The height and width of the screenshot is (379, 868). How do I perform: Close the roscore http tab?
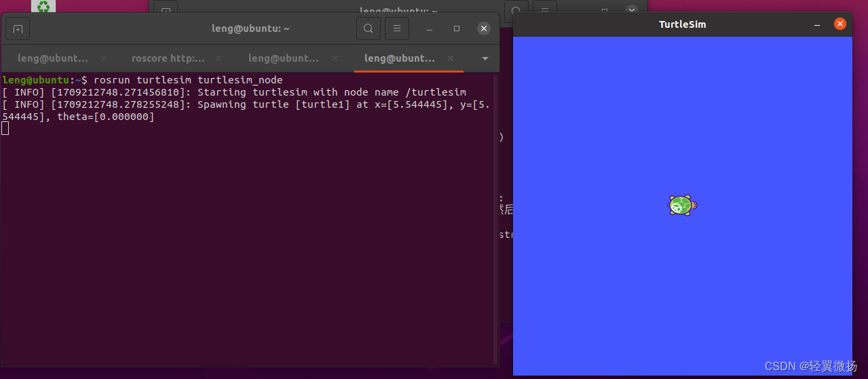219,58
